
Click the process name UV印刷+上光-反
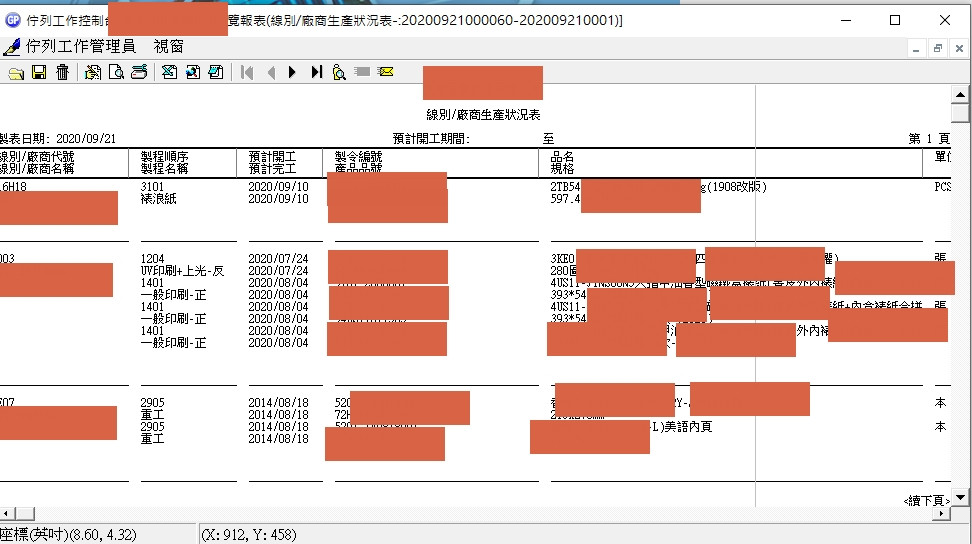tap(182, 271)
